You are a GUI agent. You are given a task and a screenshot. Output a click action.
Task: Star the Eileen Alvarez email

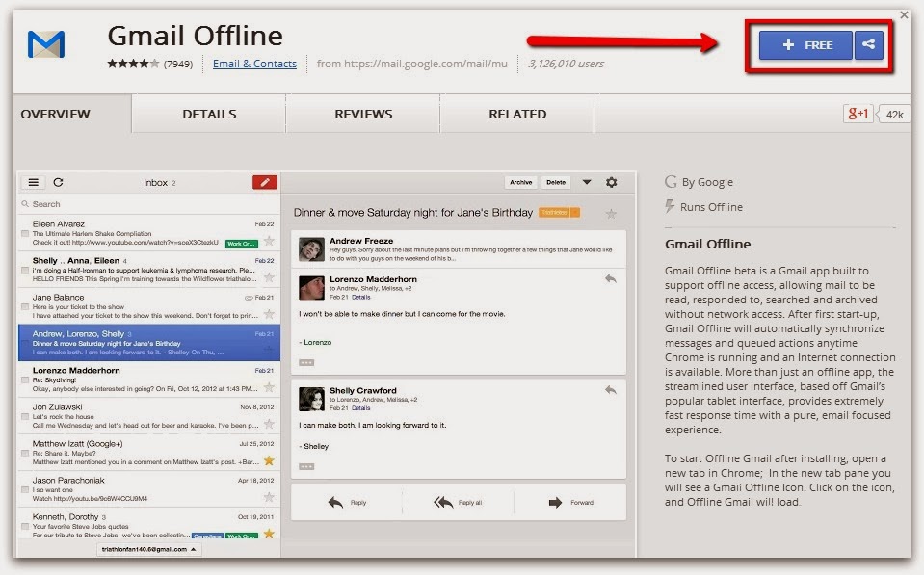[269, 241]
